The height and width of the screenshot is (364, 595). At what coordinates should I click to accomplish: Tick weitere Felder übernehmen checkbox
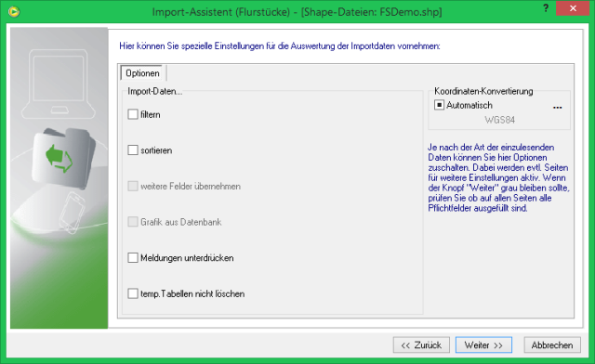pyautogui.click(x=133, y=186)
